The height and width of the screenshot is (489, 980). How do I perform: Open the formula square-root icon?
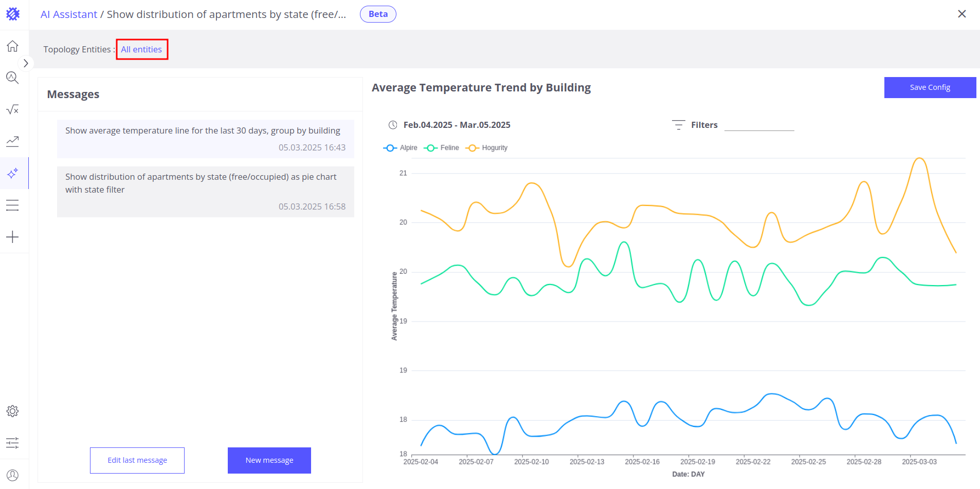[x=12, y=109]
